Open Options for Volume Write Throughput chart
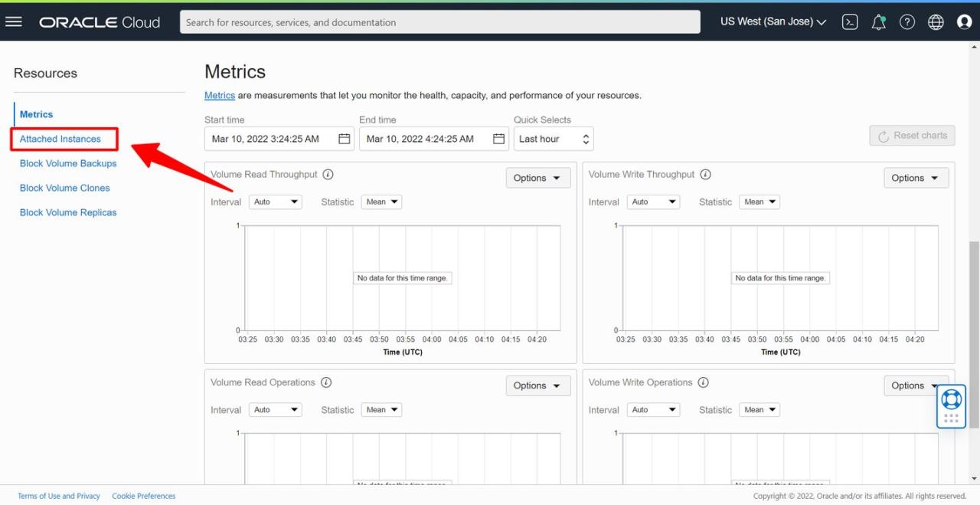 tap(916, 178)
